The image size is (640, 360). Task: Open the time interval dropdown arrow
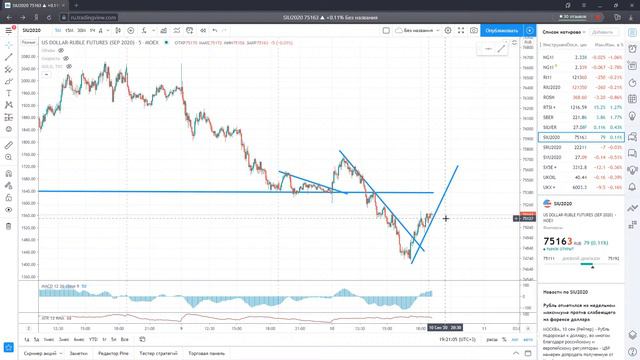click(107, 31)
